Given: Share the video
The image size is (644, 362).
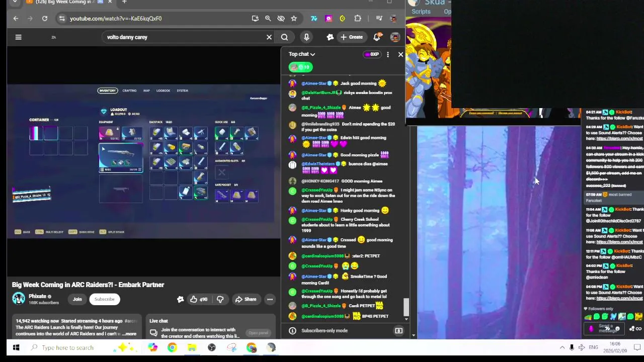Looking at the screenshot, I should click(246, 300).
